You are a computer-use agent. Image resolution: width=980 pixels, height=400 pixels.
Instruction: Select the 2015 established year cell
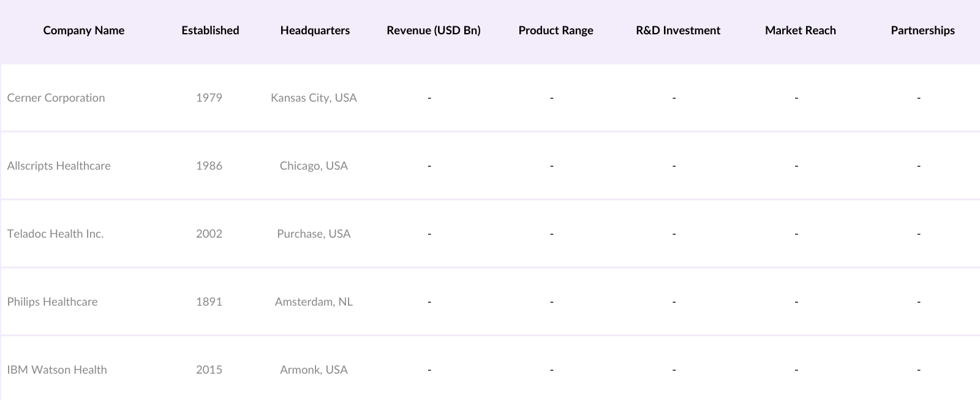(x=209, y=370)
